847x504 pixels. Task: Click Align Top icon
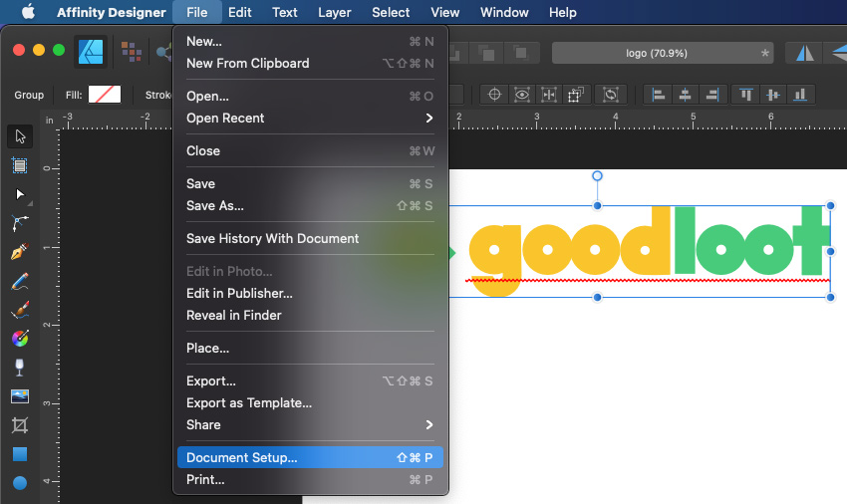click(746, 95)
